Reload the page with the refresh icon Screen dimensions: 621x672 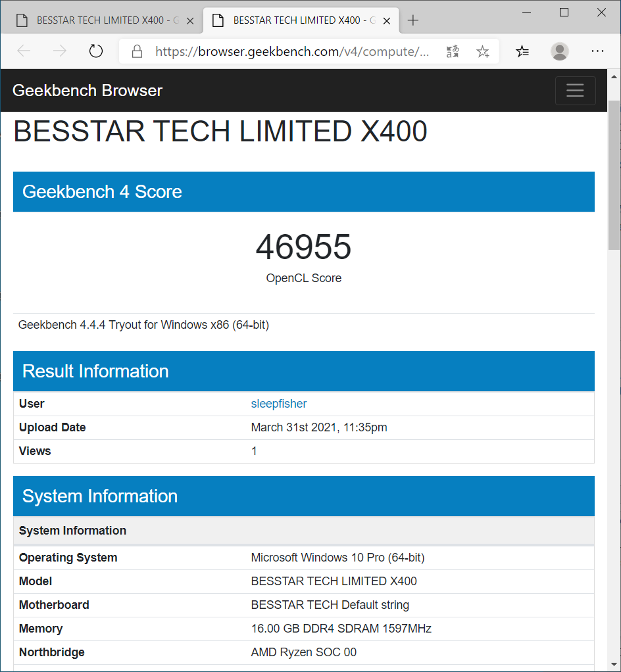pyautogui.click(x=95, y=51)
